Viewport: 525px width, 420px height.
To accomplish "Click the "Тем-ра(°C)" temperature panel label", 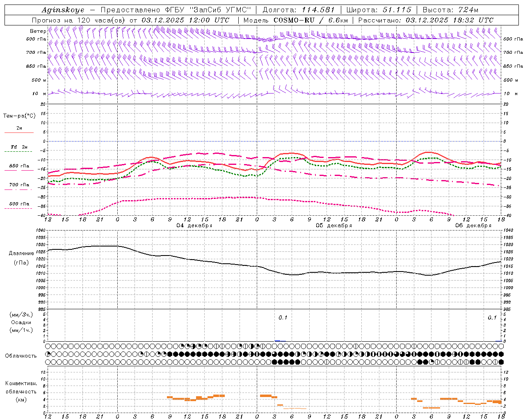I will 19,116.
